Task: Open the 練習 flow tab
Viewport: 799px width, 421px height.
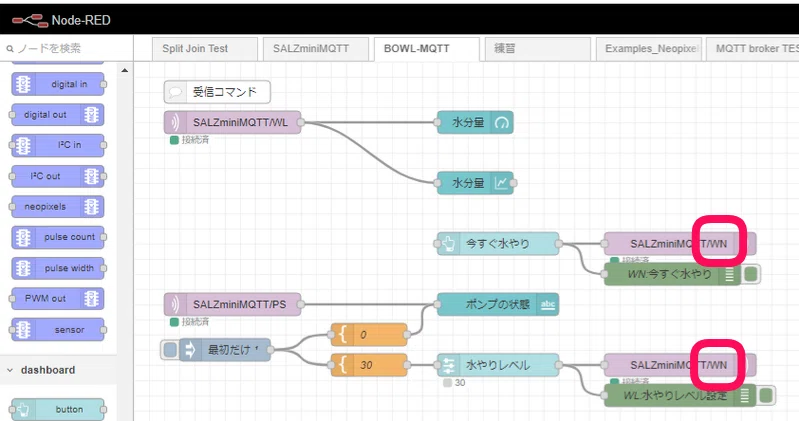Action: pos(538,49)
